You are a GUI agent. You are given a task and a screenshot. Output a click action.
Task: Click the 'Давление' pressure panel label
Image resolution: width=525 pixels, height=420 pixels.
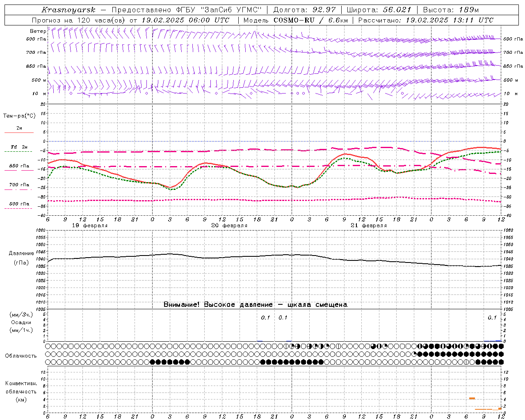coord(21,253)
